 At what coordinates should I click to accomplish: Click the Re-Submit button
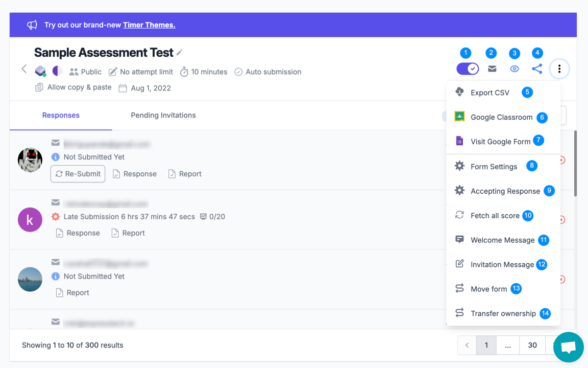pyautogui.click(x=78, y=174)
